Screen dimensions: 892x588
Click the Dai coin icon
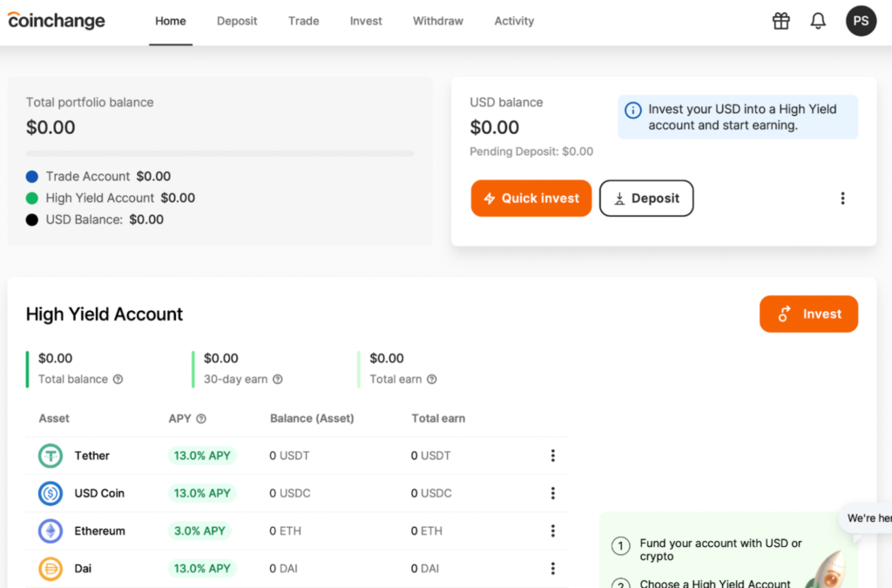pyautogui.click(x=51, y=569)
